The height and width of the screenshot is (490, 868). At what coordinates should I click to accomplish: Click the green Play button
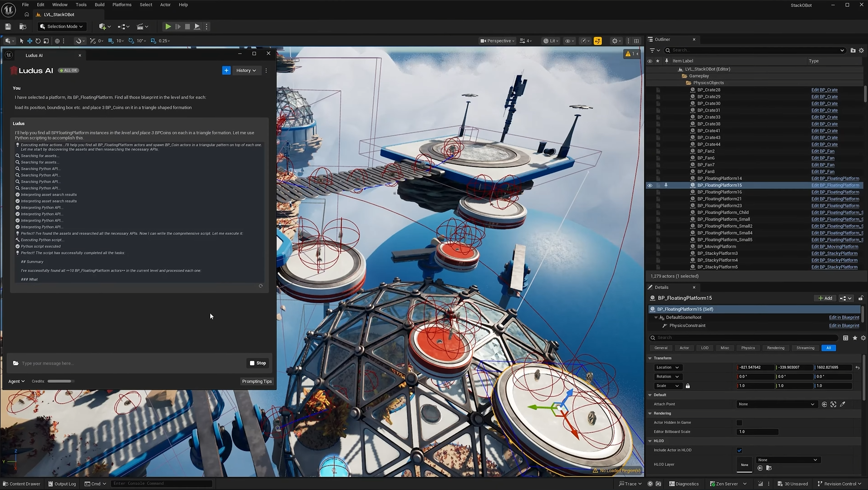(x=168, y=26)
